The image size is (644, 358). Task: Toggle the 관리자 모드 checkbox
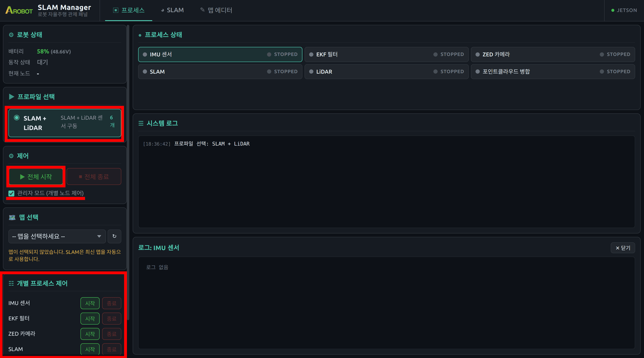[x=11, y=193]
